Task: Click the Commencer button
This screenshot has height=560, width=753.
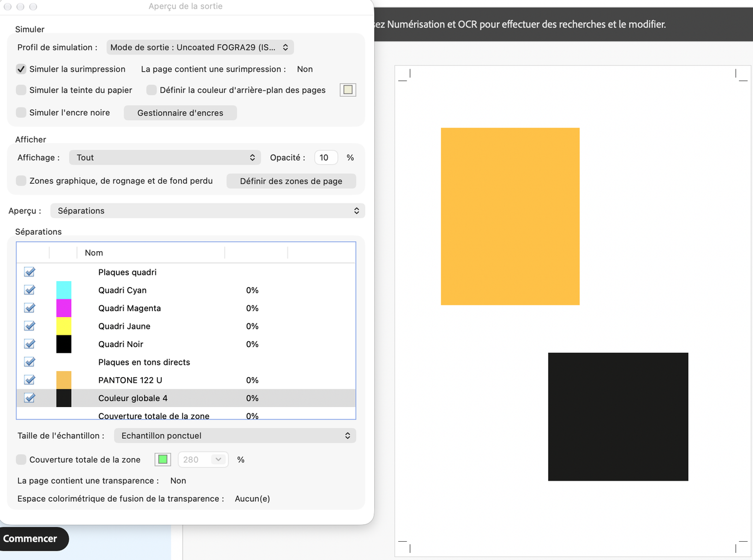Action: tap(31, 539)
